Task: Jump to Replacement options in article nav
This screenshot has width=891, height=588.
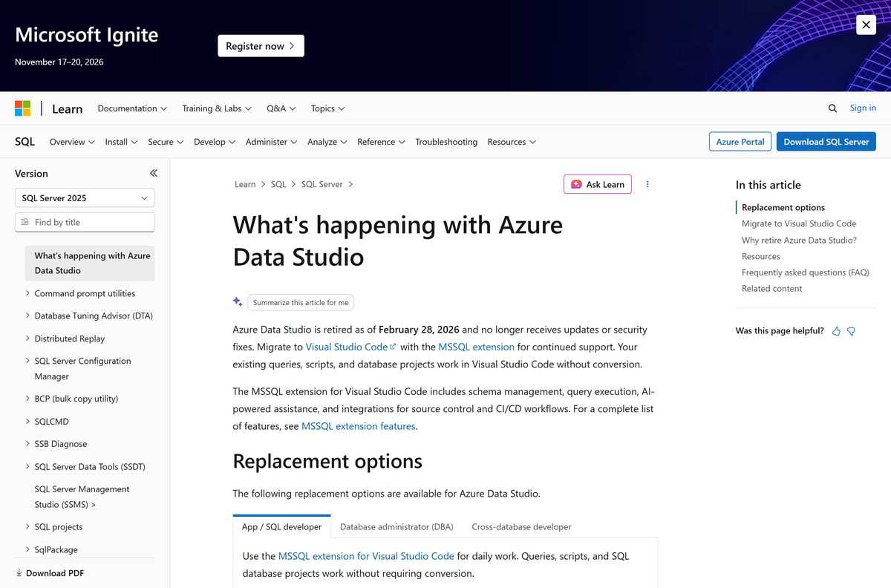Action: pyautogui.click(x=783, y=208)
